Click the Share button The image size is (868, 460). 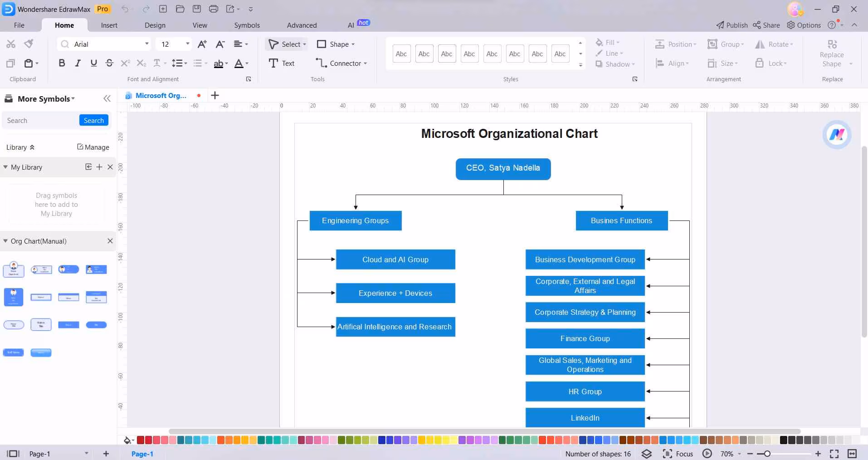click(766, 25)
